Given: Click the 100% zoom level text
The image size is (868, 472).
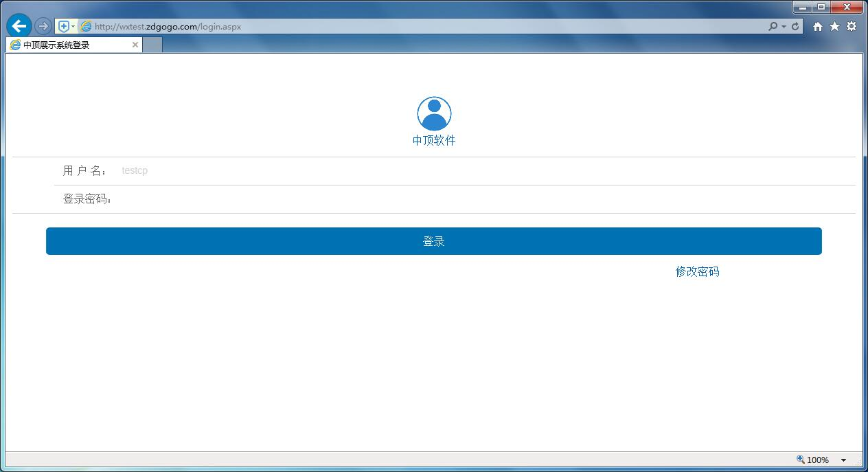Looking at the screenshot, I should pyautogui.click(x=818, y=460).
